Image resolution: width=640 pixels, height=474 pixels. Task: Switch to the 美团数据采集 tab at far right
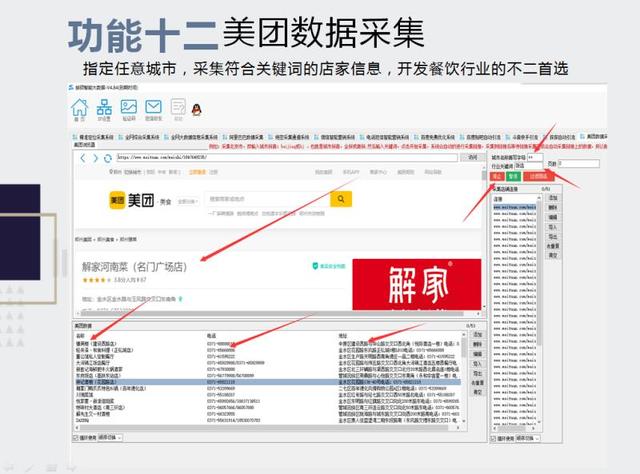click(594, 136)
